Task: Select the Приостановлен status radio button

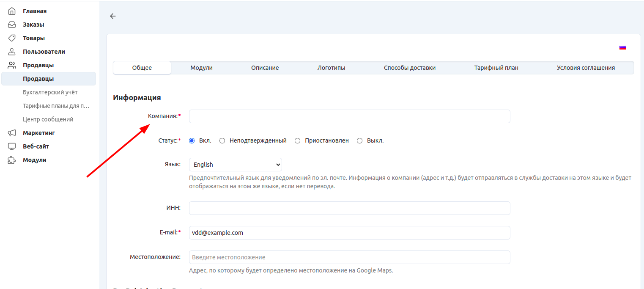Action: 298,141
